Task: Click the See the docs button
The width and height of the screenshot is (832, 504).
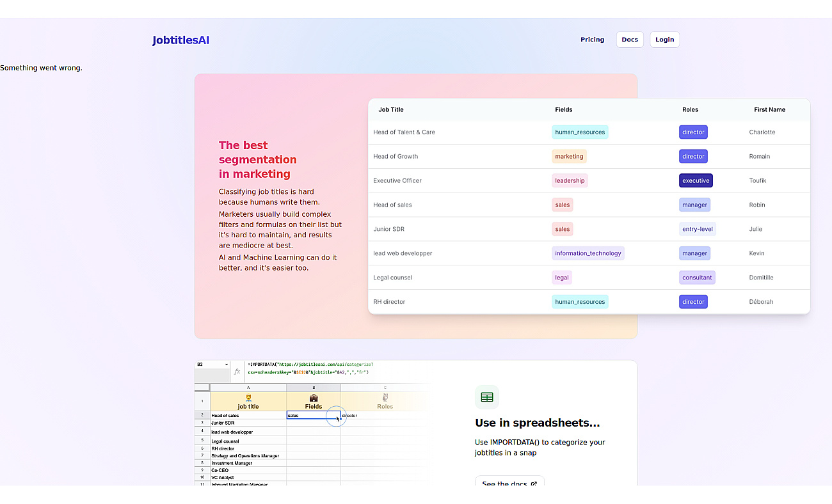Action: (x=509, y=484)
